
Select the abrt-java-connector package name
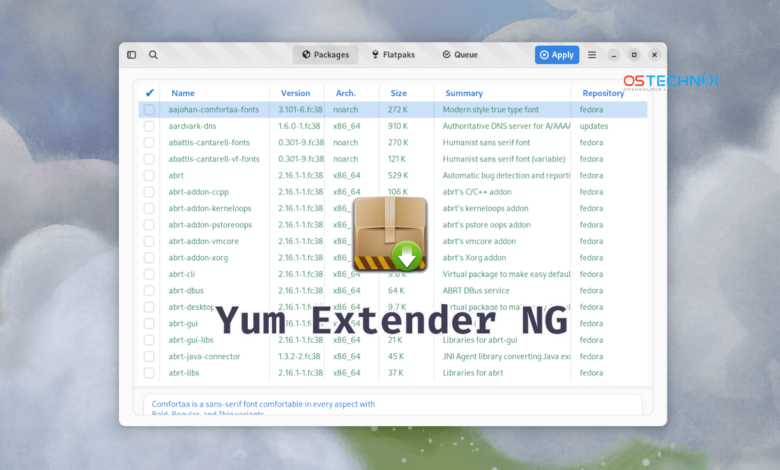point(204,356)
